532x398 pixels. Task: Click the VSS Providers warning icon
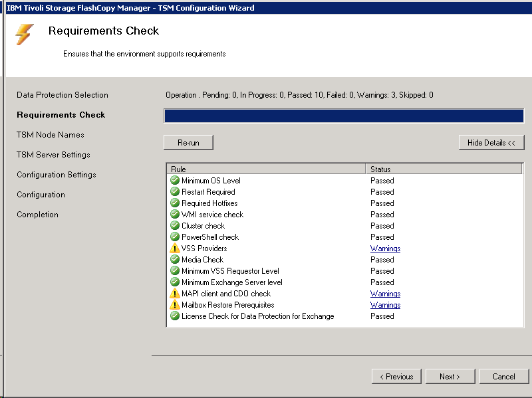(x=175, y=249)
